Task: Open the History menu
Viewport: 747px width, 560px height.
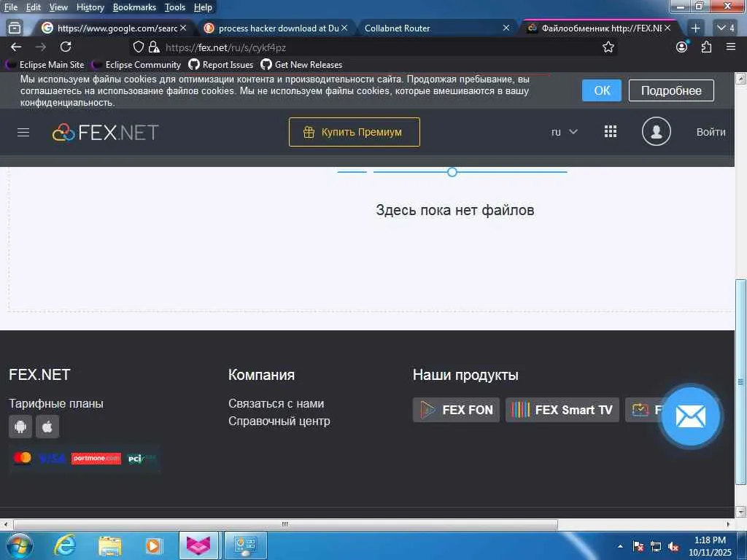Action: click(90, 7)
